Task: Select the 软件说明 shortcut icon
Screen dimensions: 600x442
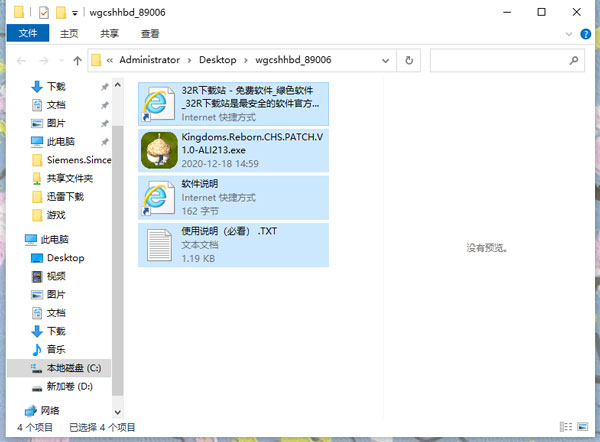Action: [x=159, y=198]
